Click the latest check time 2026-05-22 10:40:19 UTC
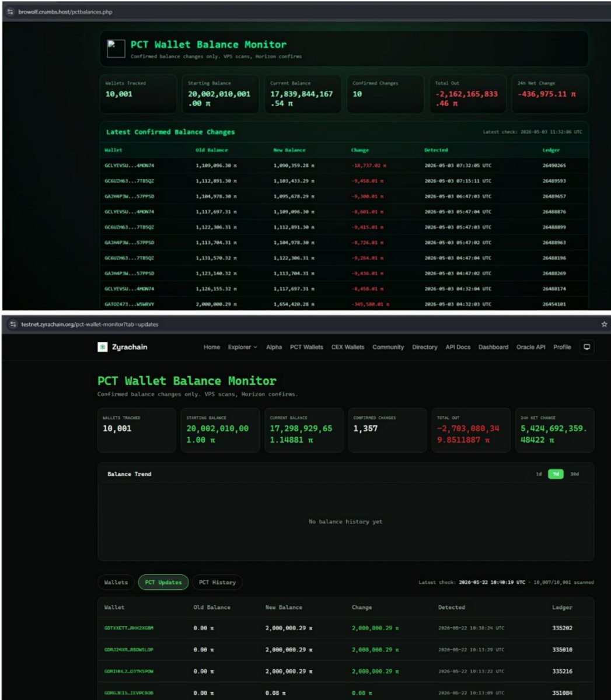611x700 pixels. (x=491, y=582)
